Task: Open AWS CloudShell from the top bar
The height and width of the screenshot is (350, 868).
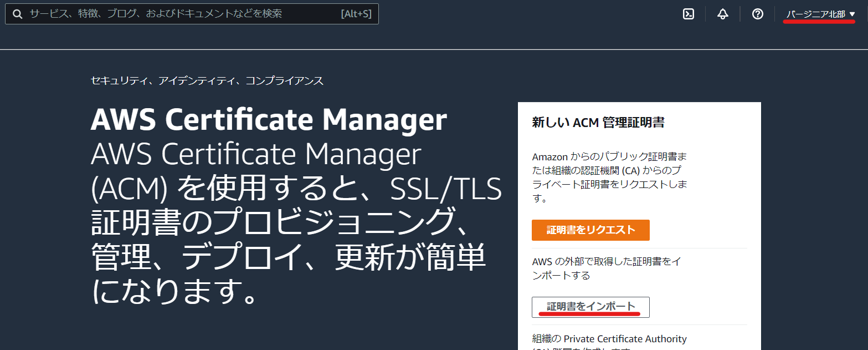Action: coord(688,14)
